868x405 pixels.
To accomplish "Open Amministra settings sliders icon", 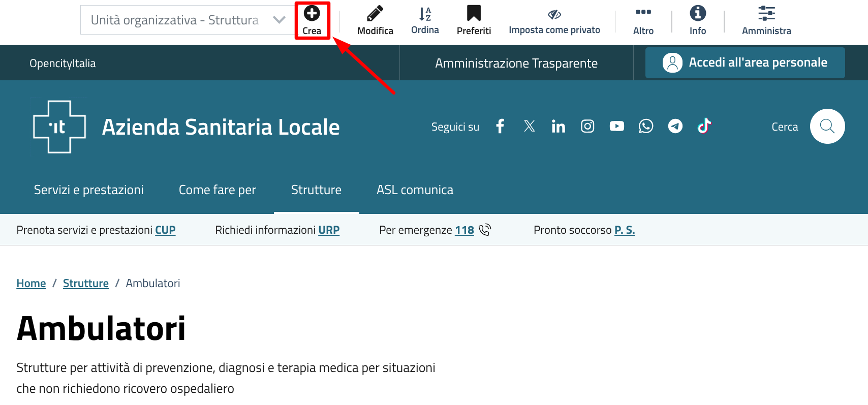I will click(x=766, y=14).
